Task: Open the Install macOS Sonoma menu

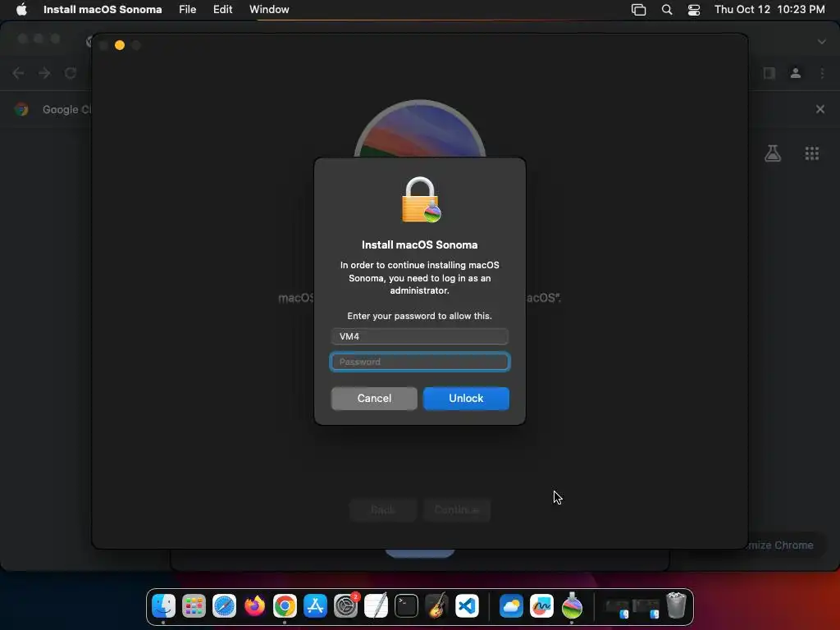Action: pos(103,9)
